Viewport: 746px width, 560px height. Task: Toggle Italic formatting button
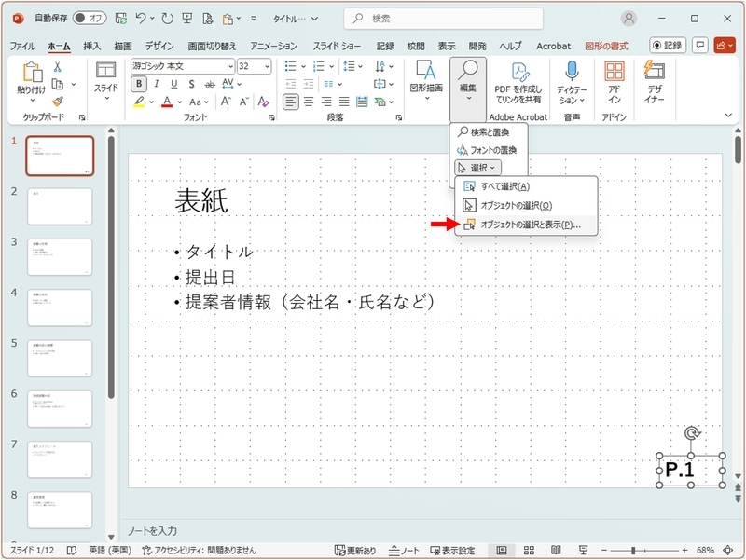pyautogui.click(x=156, y=84)
